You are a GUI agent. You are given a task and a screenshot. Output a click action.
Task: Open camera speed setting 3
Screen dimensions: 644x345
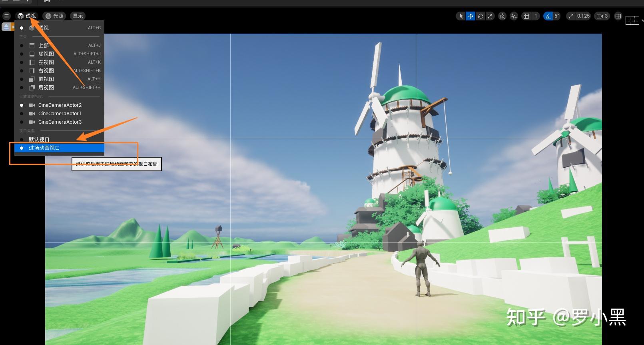click(x=602, y=16)
